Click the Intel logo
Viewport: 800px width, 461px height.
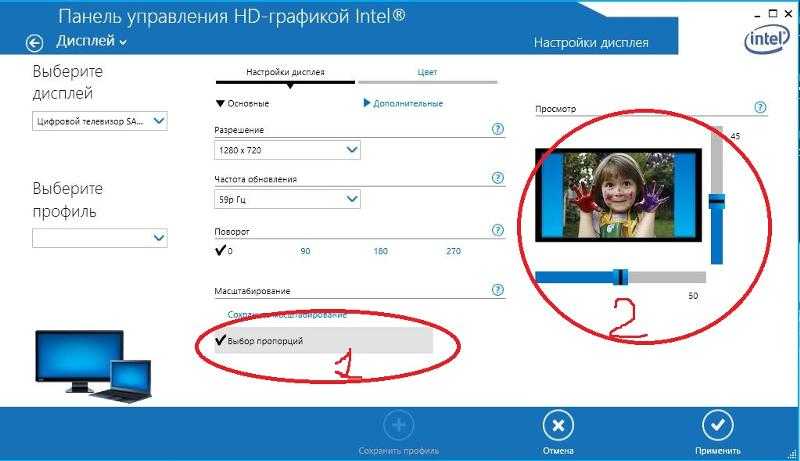pyautogui.click(x=766, y=40)
